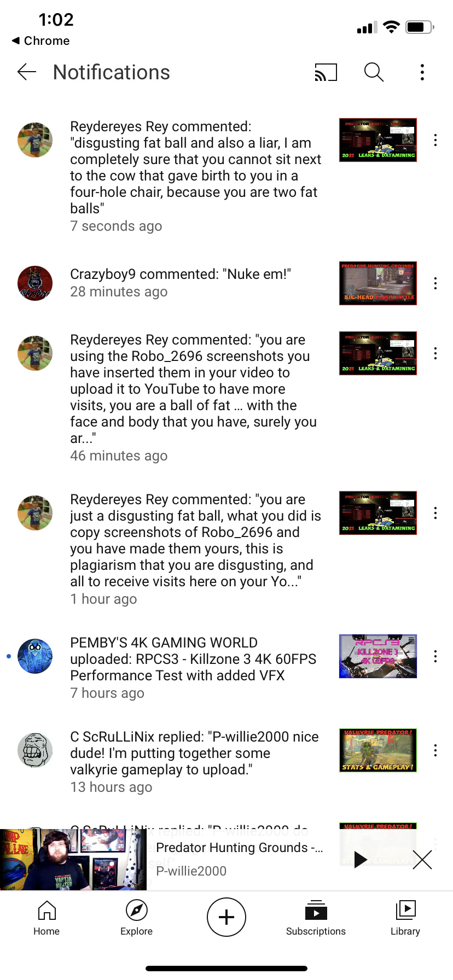This screenshot has width=453, height=980.
Task: Open options menu for Crazyboy9 notification
Action: [435, 283]
